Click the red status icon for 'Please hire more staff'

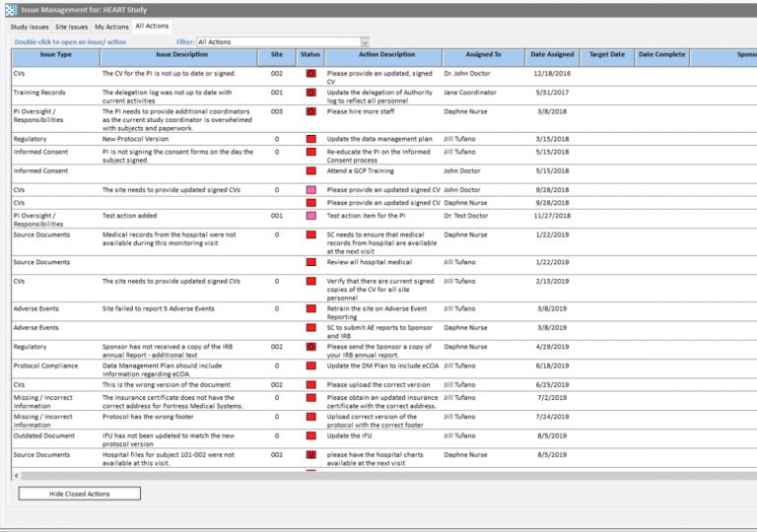tap(310, 112)
